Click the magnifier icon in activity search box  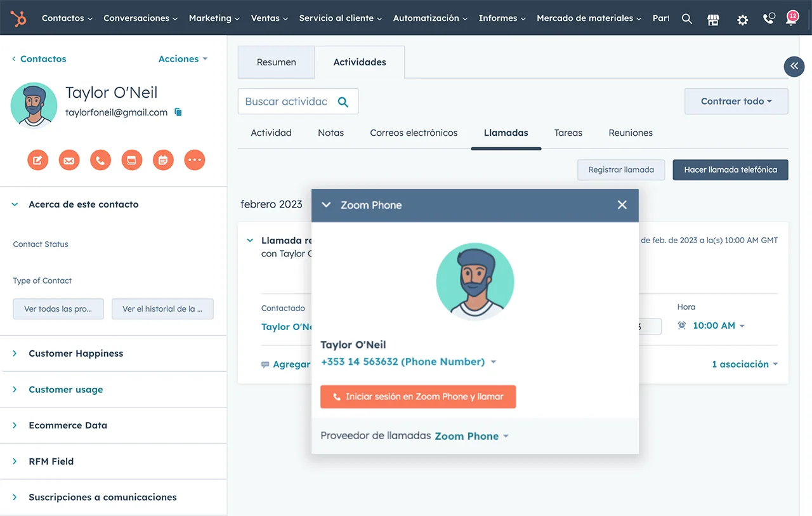(343, 102)
